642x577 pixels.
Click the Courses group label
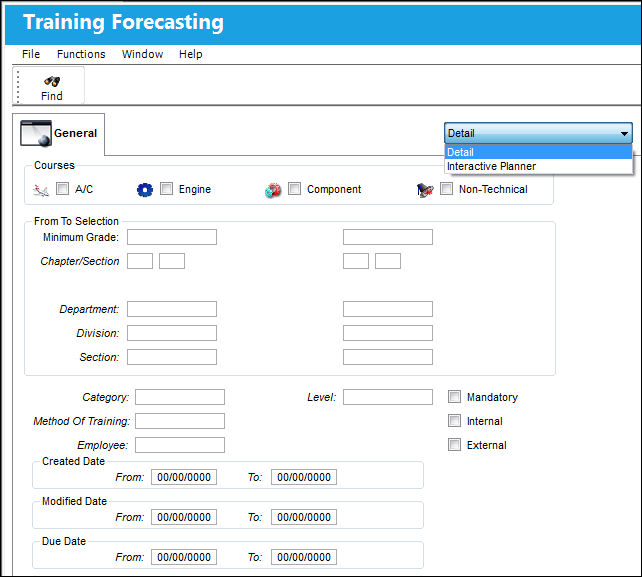pos(54,165)
